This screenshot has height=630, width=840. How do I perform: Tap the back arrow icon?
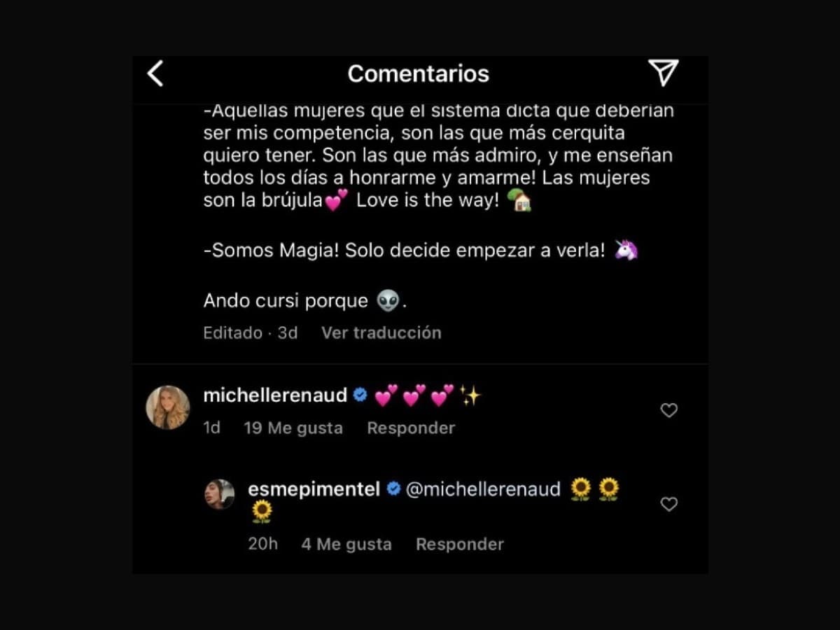pos(155,73)
